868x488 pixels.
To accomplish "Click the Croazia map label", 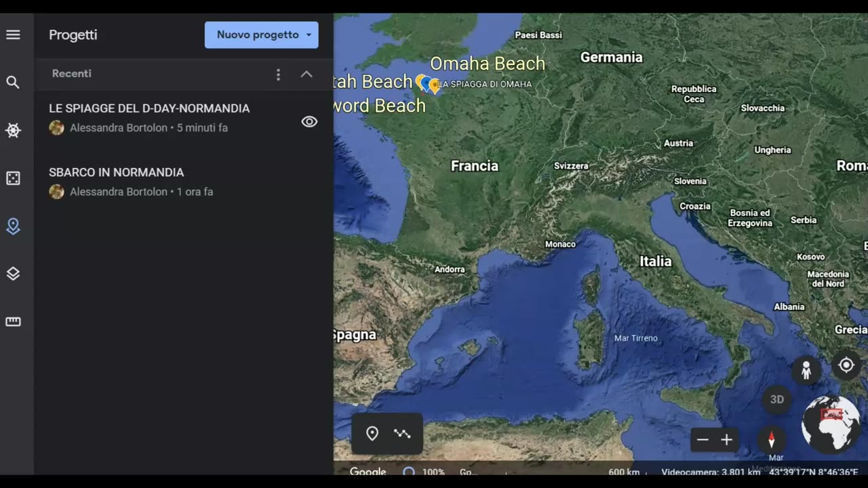I will tap(695, 207).
